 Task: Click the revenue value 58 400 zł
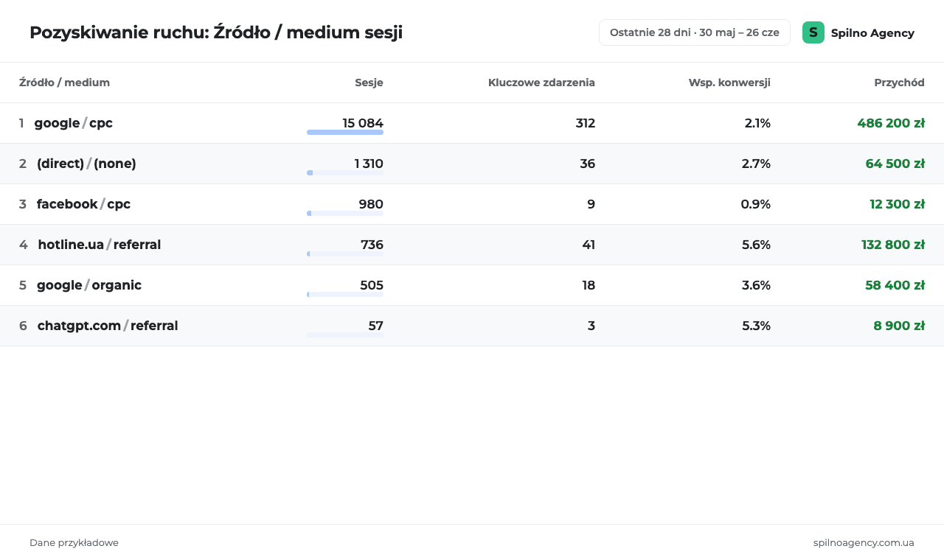895,285
